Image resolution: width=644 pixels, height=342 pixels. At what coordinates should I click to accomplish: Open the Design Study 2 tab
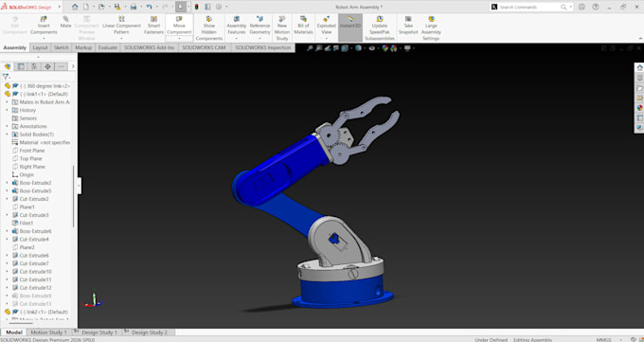149,333
